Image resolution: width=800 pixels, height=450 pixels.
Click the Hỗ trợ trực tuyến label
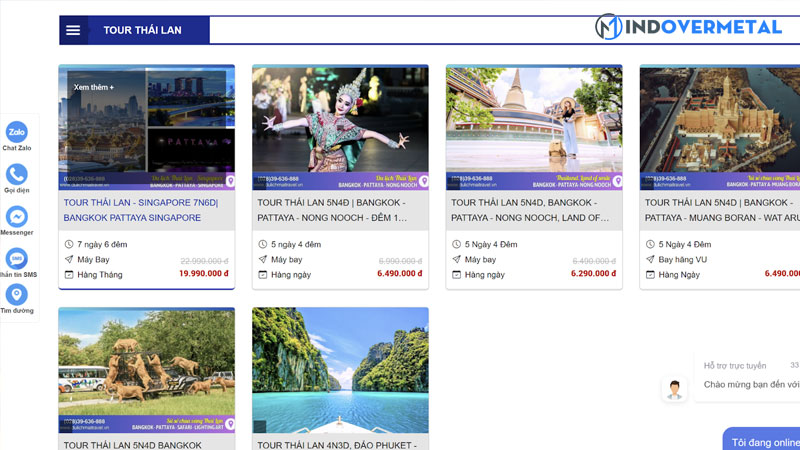tap(735, 365)
